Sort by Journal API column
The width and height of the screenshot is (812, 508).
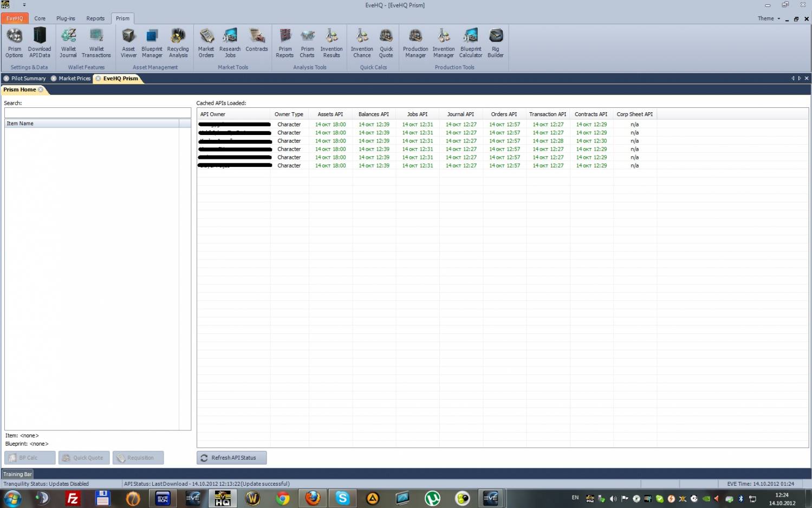click(461, 114)
